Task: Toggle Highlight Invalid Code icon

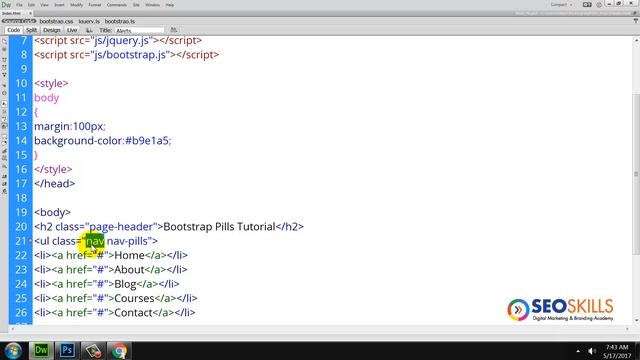Action: point(4,111)
